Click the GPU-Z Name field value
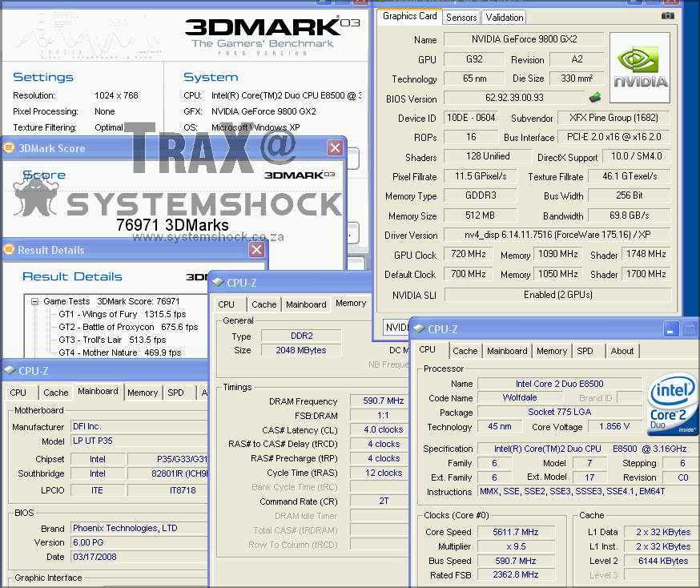Viewport: 700px width, 588px height. (524, 39)
